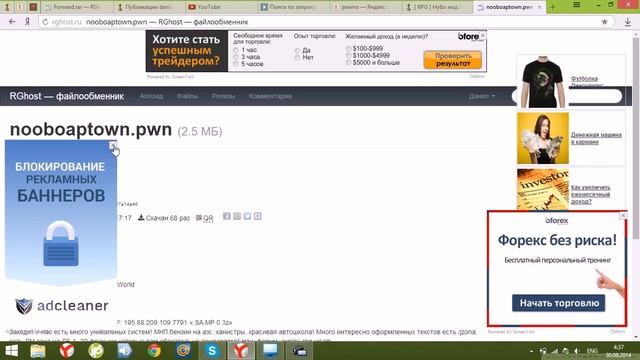Open the RGhost — файлообменник home link

coord(67,96)
